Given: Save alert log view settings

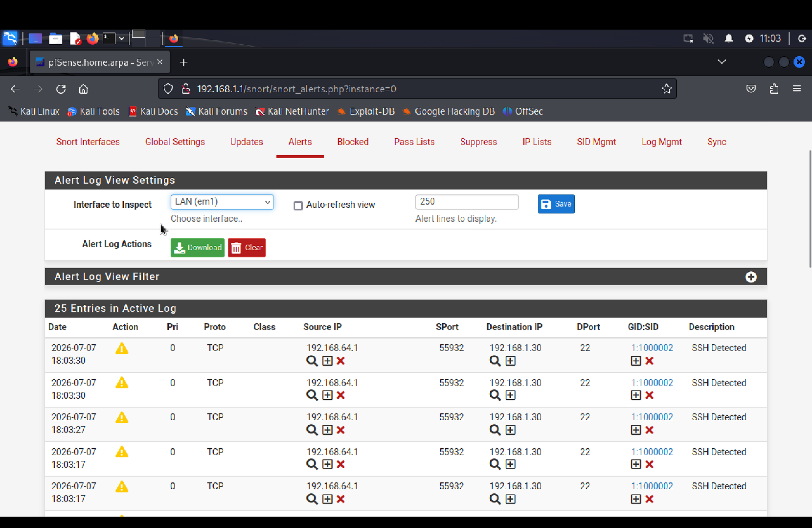Looking at the screenshot, I should [x=556, y=204].
